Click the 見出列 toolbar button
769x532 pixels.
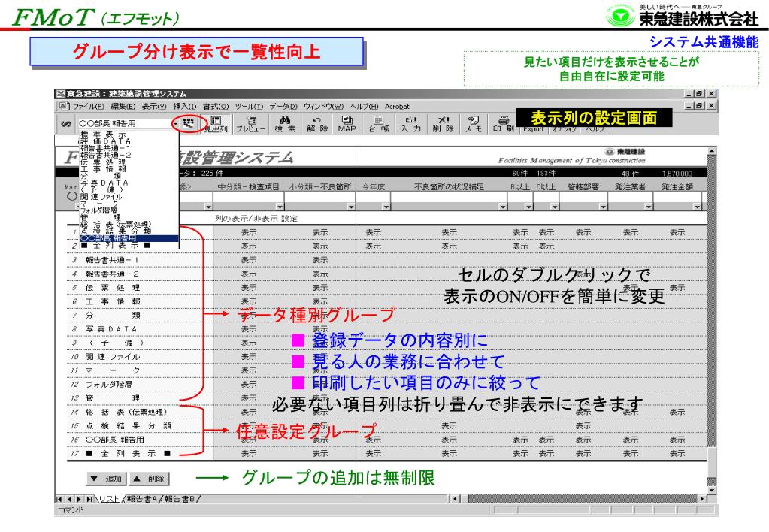point(216,125)
